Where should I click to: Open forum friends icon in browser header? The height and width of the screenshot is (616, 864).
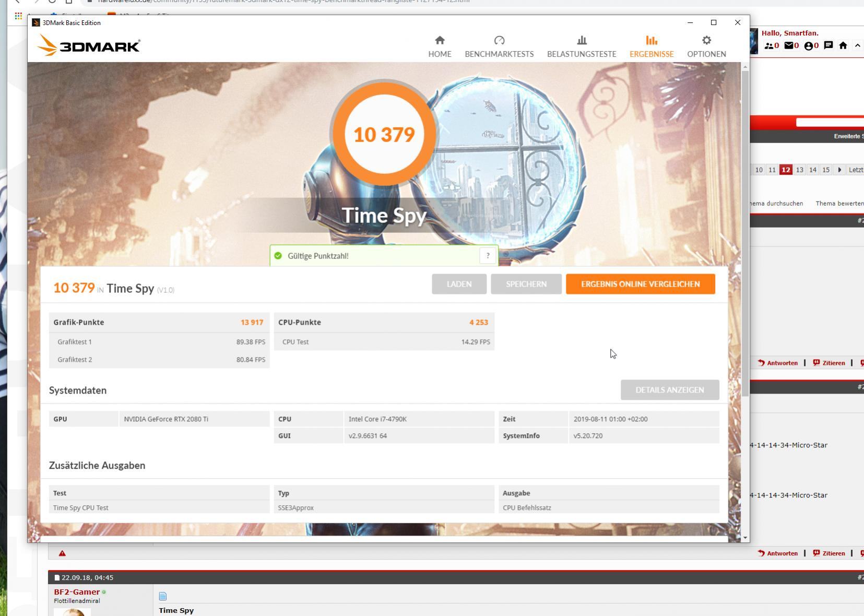[x=769, y=46]
